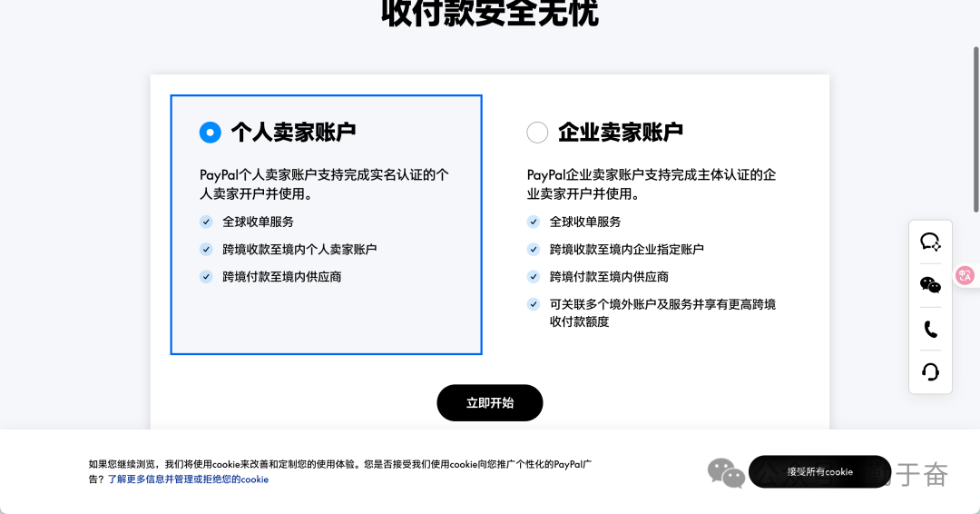This screenshot has height=514, width=980.
Task: Select the 企业卖家账户 radio button
Action: [537, 133]
